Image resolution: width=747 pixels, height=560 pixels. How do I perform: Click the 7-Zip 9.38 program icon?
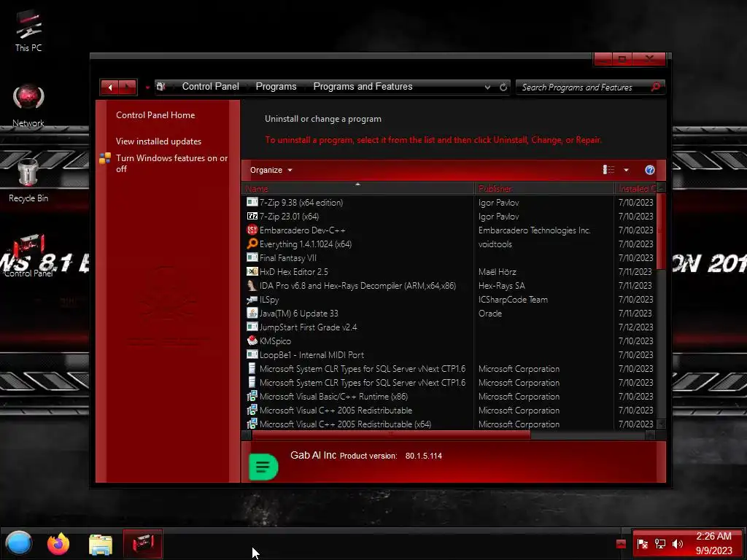(252, 203)
